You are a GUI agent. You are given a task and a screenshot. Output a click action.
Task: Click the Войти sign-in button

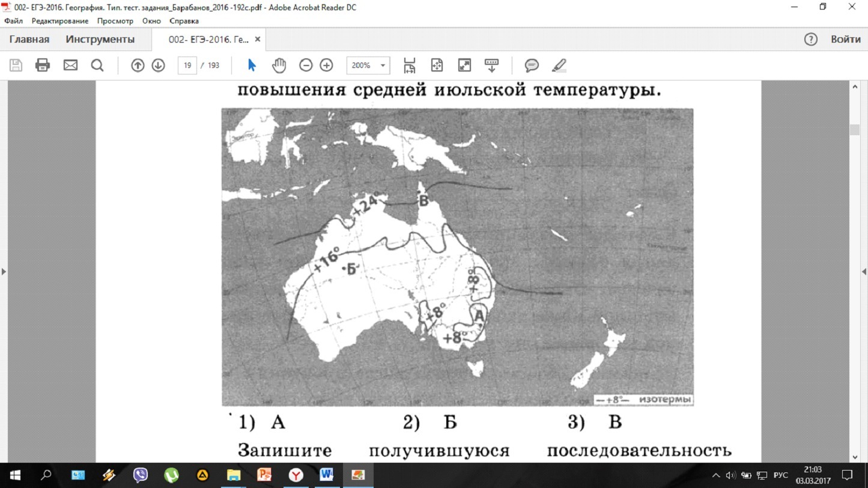(x=846, y=40)
